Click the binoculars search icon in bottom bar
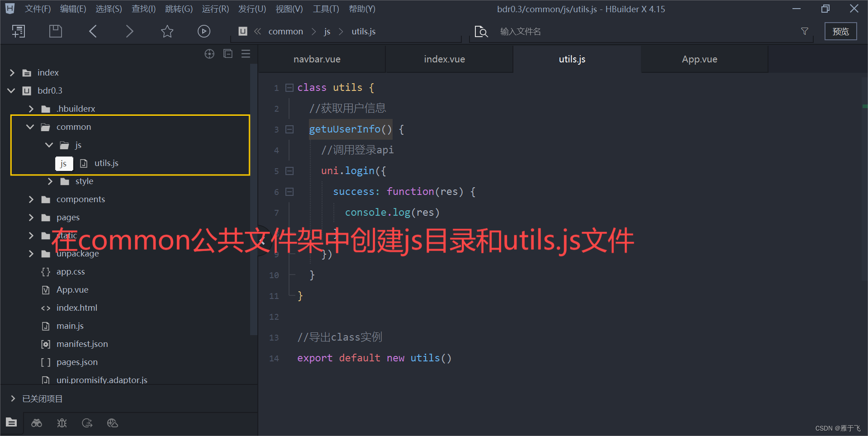The height and width of the screenshot is (436, 868). 37,423
